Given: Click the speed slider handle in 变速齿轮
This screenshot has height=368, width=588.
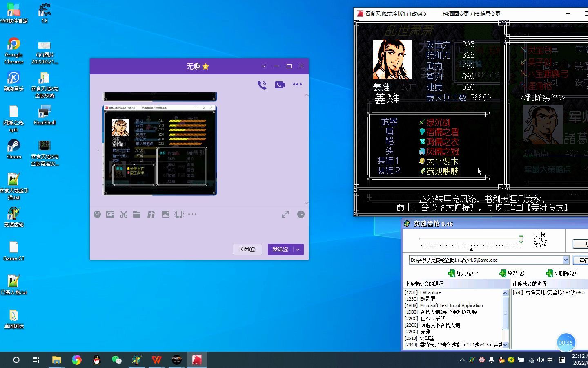Looking at the screenshot, I should (521, 239).
